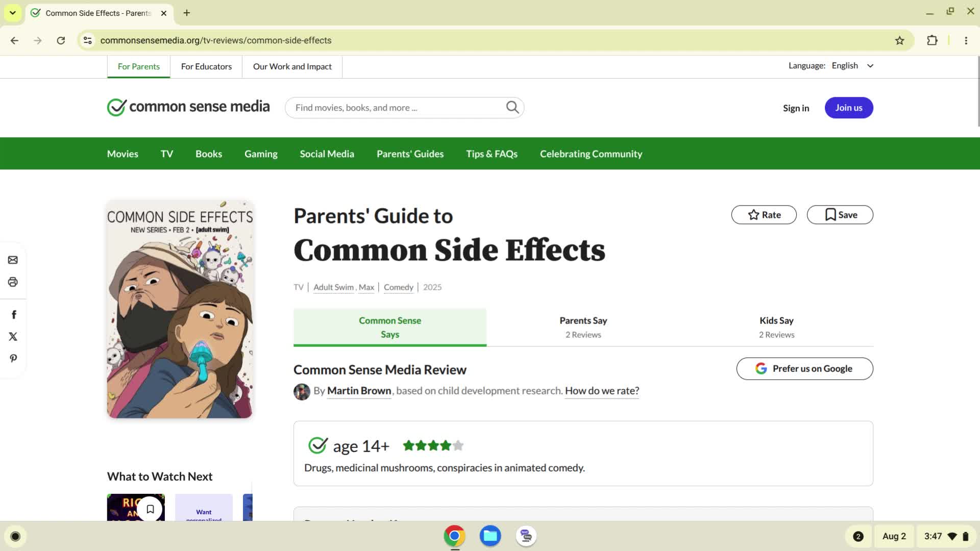Screen dimensions: 980x551
Task: Open the Movies menu
Action: tap(122, 154)
